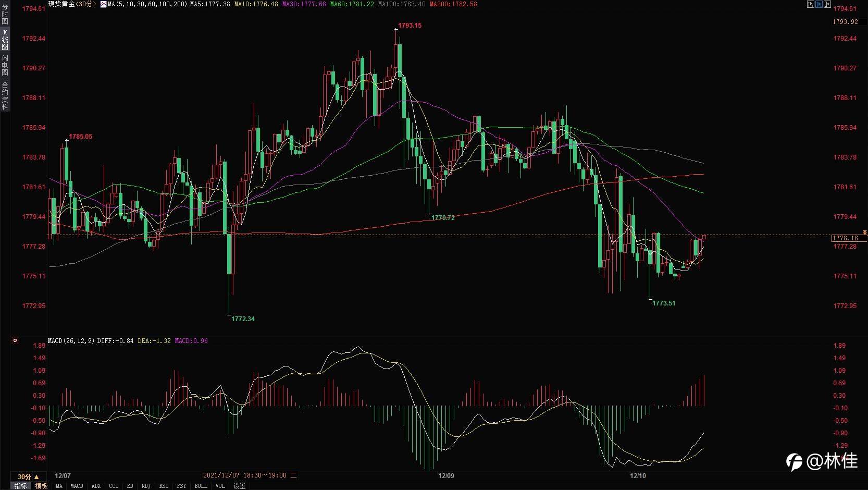The image size is (868, 490).
Task: Click the MA200:1782.58 value label
Action: click(453, 4)
